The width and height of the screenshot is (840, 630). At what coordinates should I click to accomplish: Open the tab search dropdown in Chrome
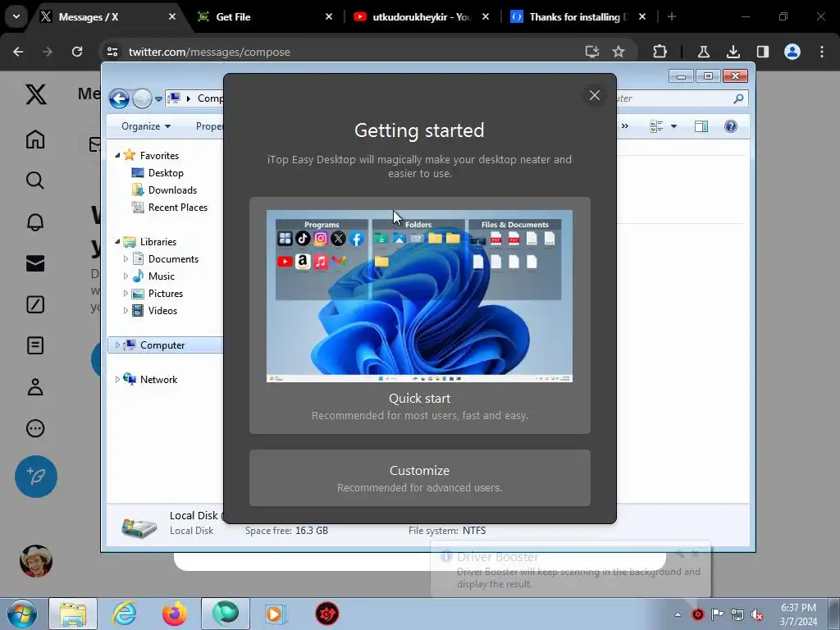16,17
